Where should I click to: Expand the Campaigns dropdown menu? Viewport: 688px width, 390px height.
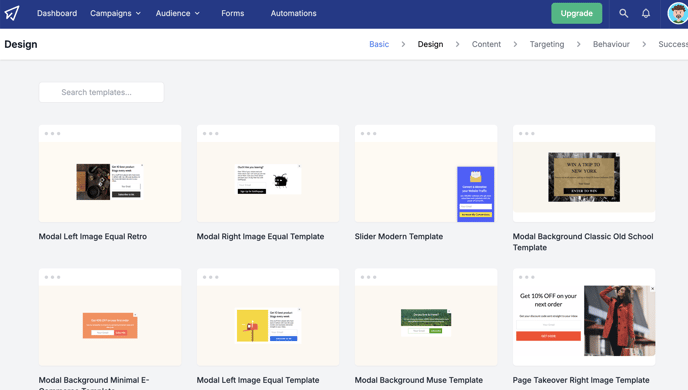pyautogui.click(x=115, y=13)
